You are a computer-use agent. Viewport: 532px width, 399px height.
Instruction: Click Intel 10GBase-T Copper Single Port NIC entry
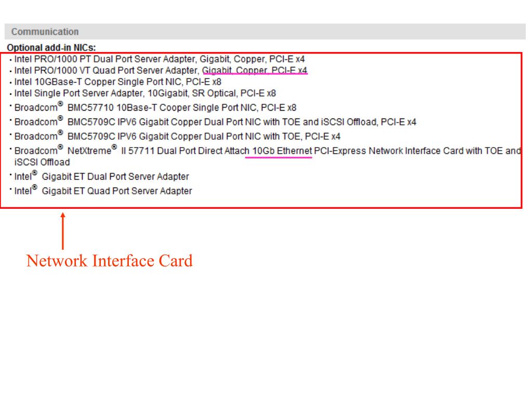pos(118,82)
